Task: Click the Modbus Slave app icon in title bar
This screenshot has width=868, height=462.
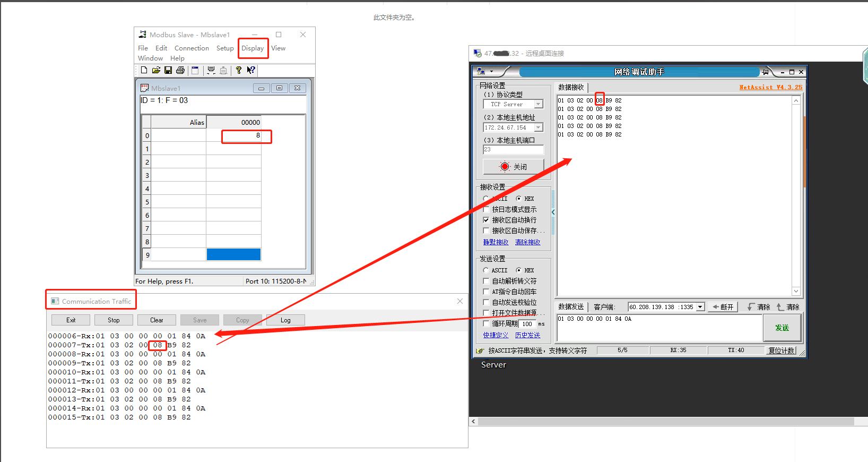Action: pos(142,35)
